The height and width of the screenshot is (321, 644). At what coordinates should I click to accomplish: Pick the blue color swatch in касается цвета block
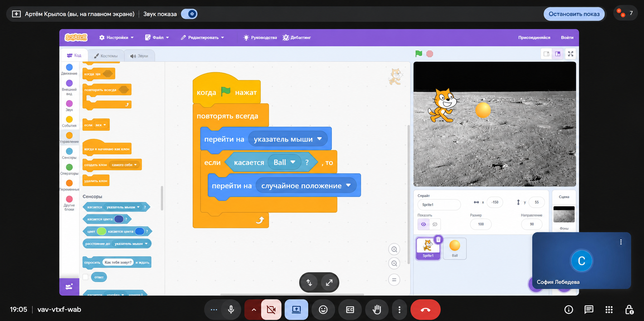[x=119, y=219]
